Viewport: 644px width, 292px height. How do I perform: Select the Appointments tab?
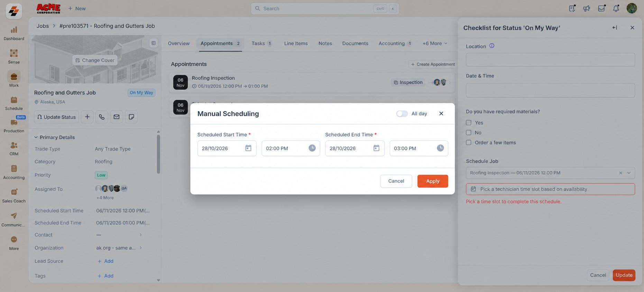pos(220,43)
